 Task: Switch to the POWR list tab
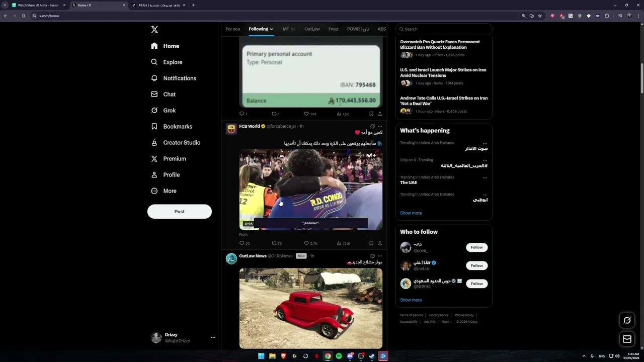pos(358,29)
